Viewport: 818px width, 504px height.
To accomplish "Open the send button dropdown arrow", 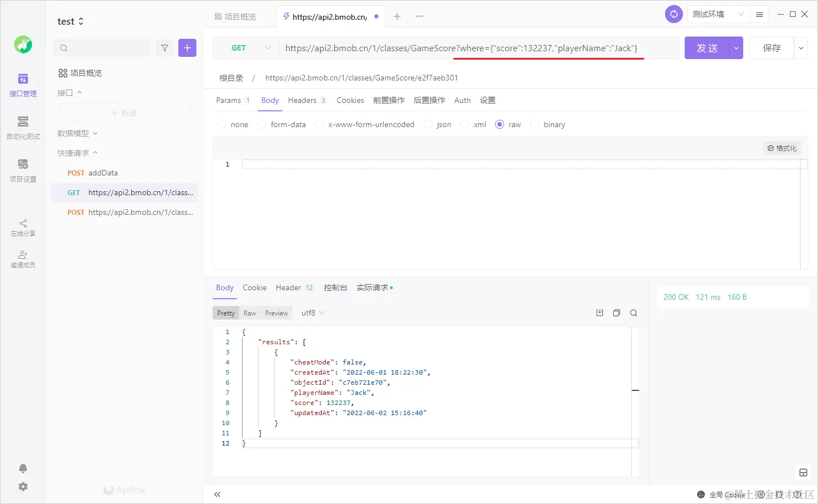I will click(x=736, y=48).
